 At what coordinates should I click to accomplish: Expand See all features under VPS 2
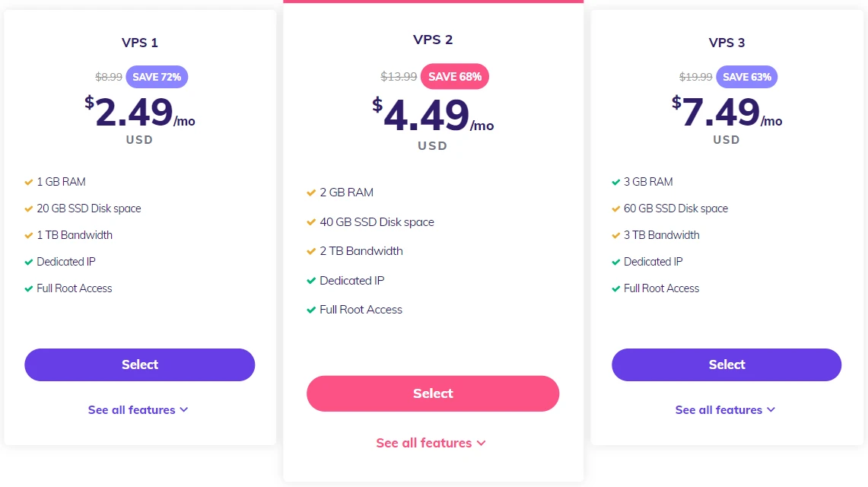pyautogui.click(x=431, y=442)
